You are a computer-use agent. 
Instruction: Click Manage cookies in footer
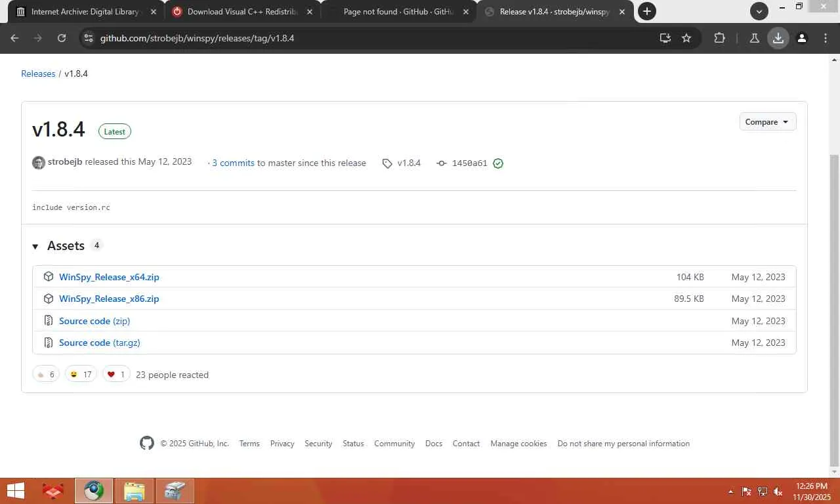[518, 444]
